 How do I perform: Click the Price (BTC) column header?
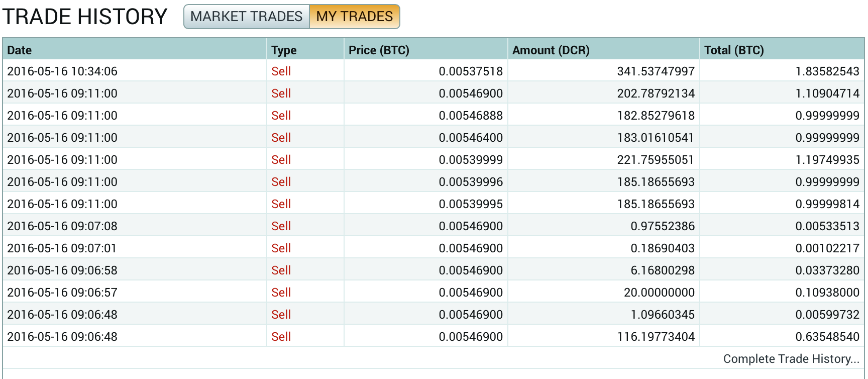(x=379, y=50)
